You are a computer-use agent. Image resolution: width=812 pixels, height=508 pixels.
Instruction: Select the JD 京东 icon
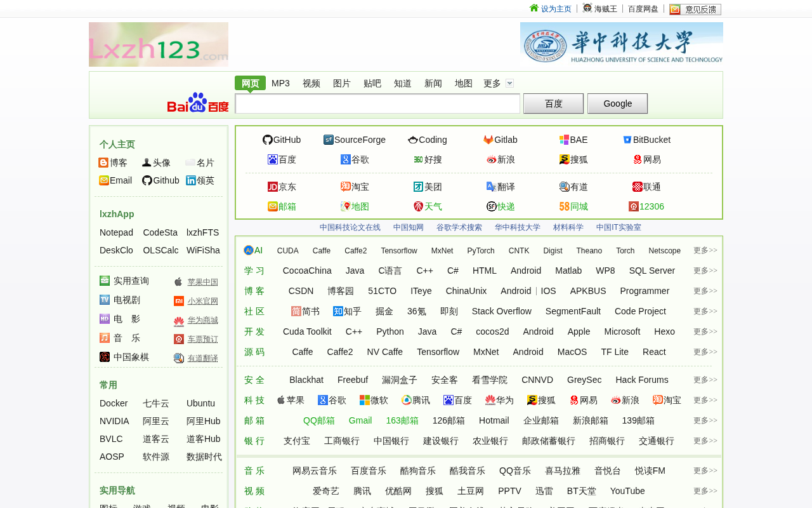click(273, 187)
